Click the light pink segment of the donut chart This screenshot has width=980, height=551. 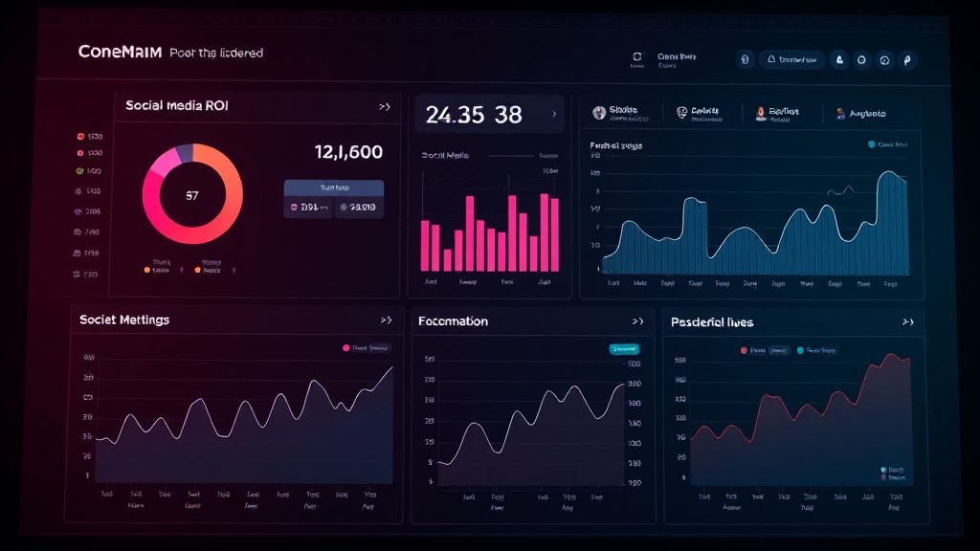[x=164, y=164]
